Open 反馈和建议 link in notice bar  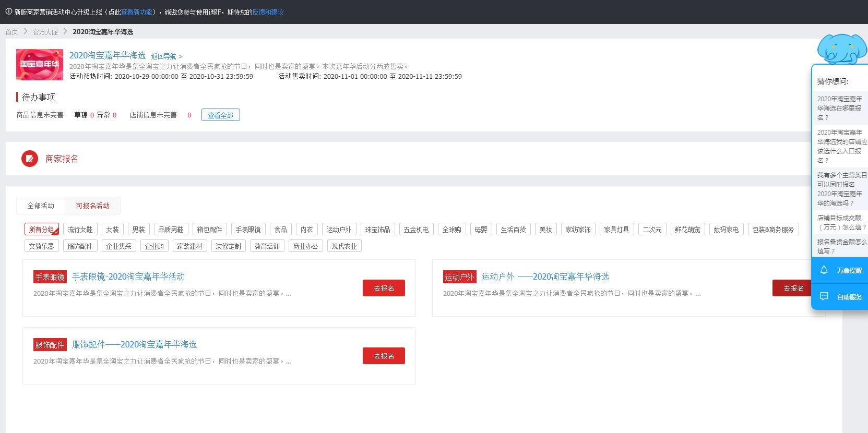click(268, 12)
